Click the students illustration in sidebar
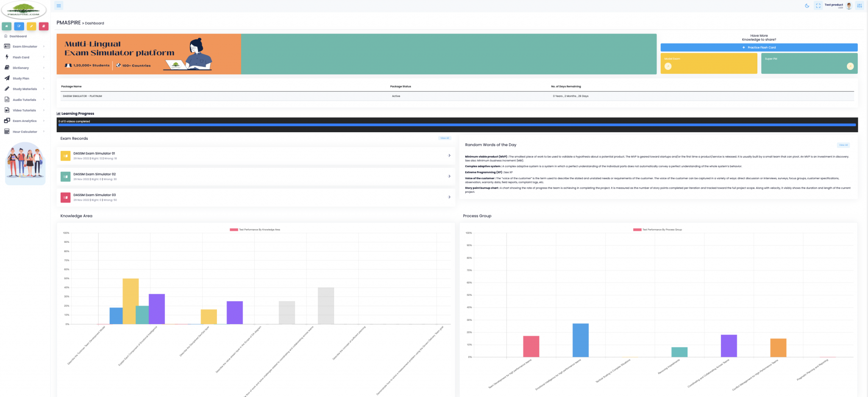This screenshot has width=868, height=397. (25, 163)
